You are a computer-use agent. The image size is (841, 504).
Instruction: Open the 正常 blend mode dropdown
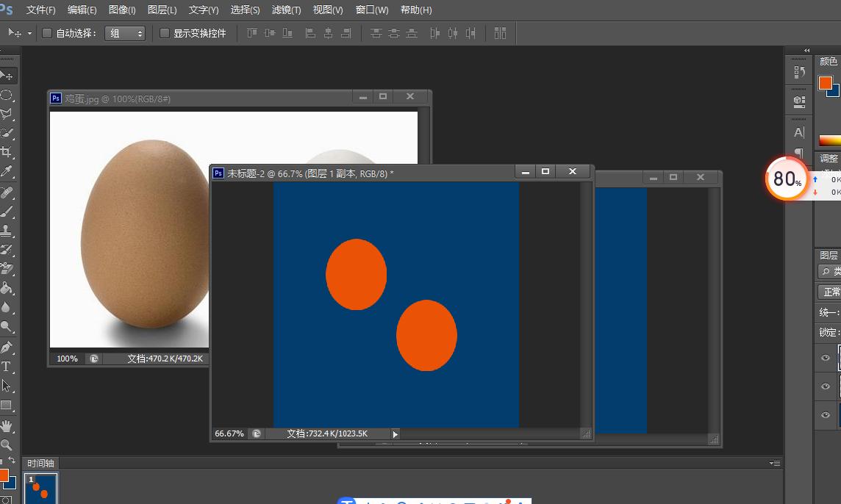(830, 292)
